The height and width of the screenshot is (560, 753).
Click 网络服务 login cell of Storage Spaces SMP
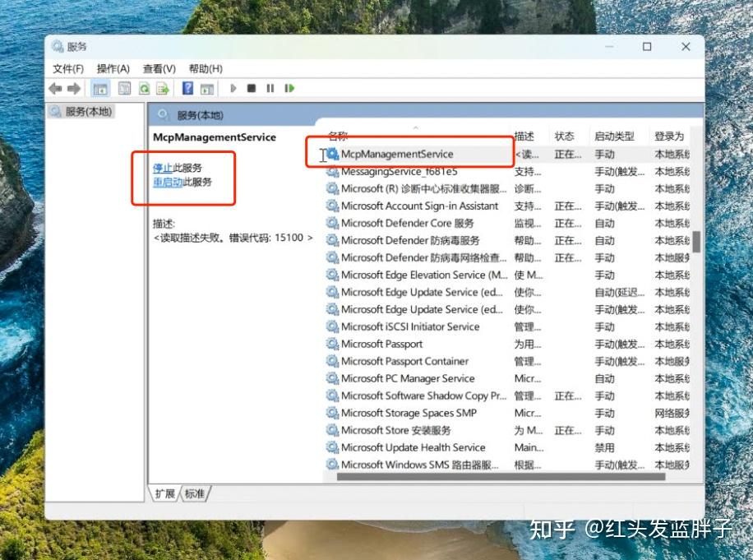tap(672, 413)
